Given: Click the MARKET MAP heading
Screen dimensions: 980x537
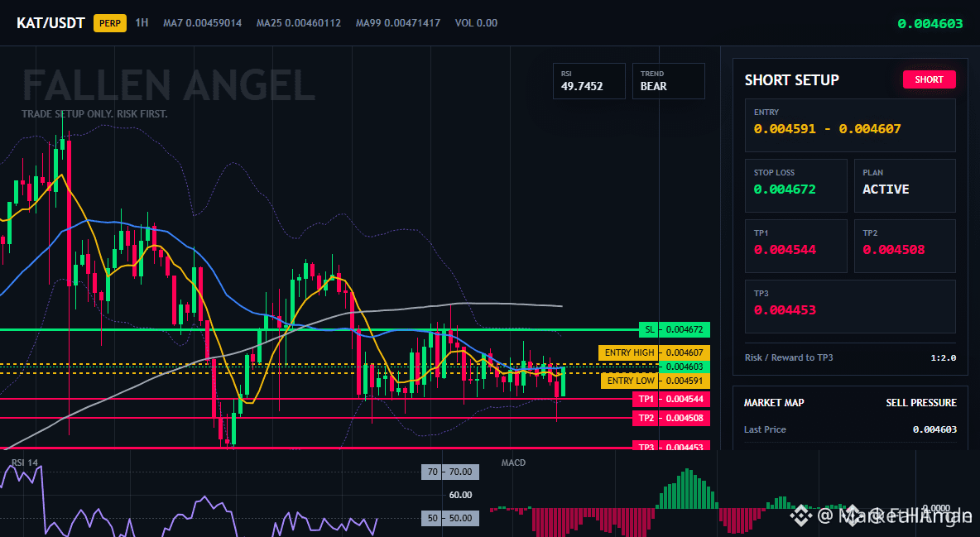Looking at the screenshot, I should coord(774,403).
